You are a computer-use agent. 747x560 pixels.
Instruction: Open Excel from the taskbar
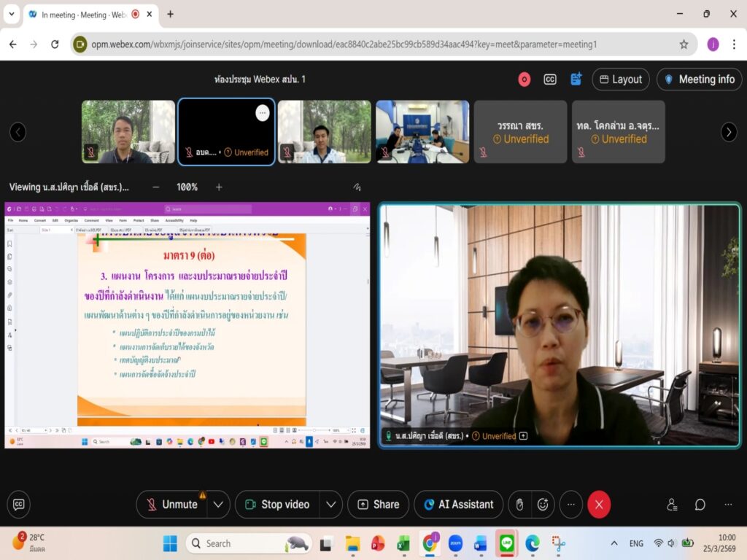[x=403, y=543]
